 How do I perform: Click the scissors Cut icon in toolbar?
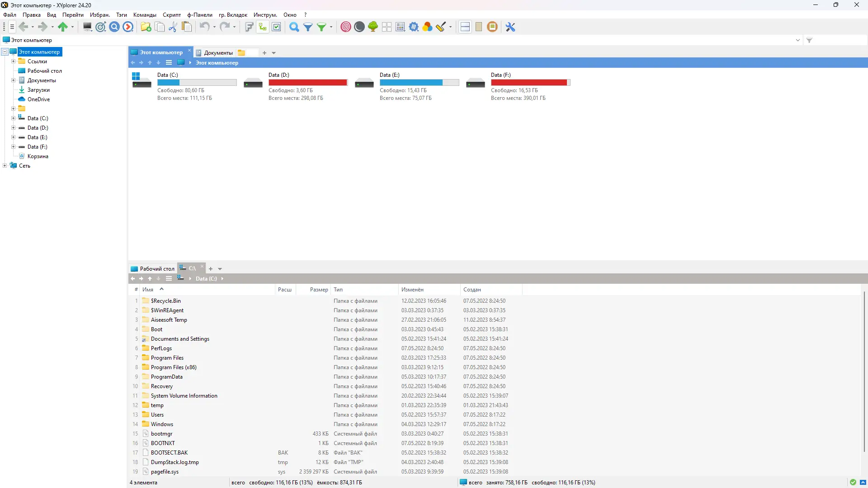click(173, 27)
